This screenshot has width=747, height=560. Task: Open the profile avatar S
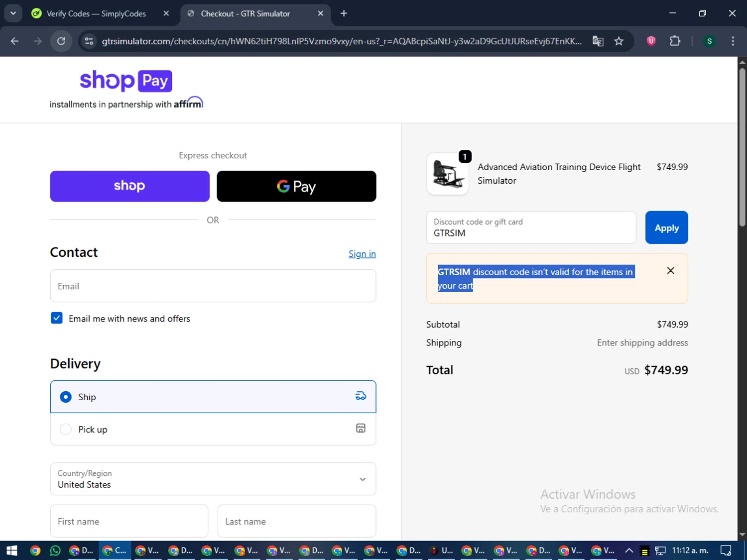(x=710, y=41)
